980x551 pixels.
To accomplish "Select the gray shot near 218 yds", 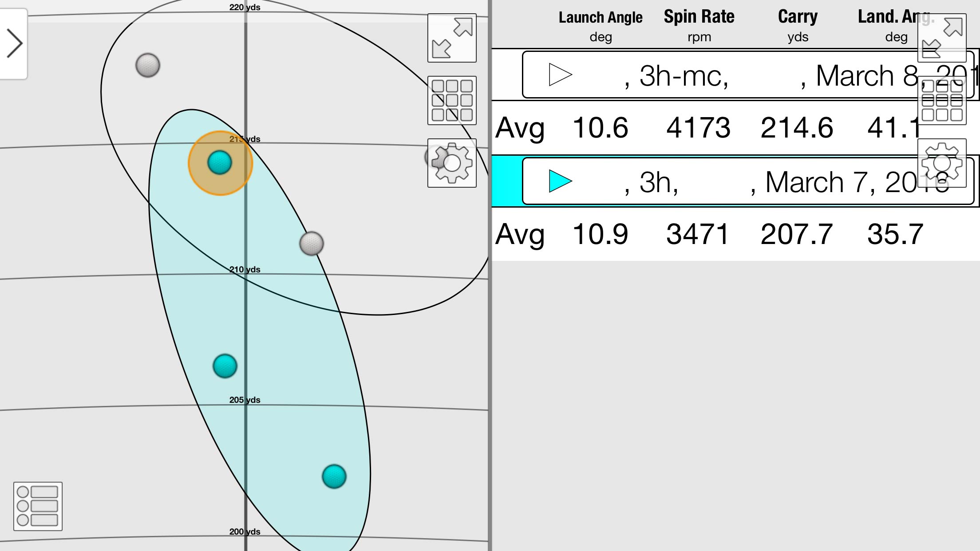I will click(x=148, y=65).
